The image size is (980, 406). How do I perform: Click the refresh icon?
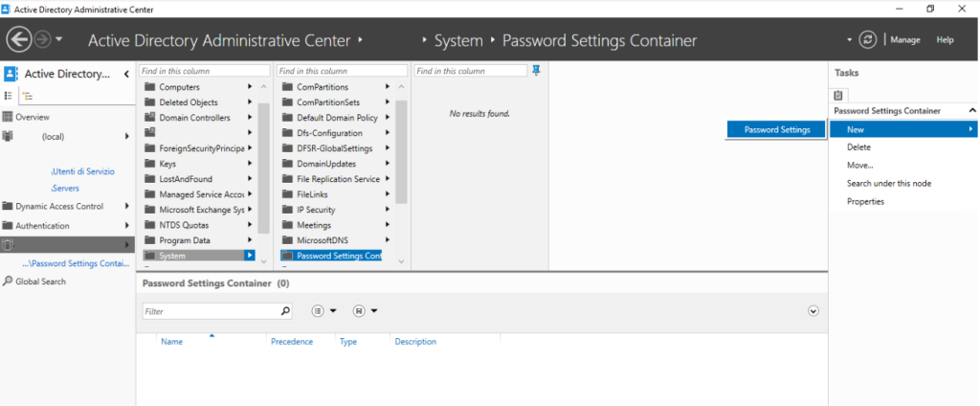click(x=867, y=40)
